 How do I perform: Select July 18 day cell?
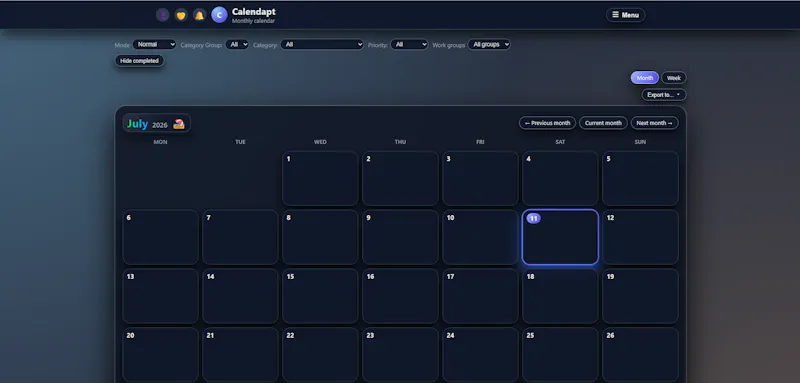coord(560,296)
